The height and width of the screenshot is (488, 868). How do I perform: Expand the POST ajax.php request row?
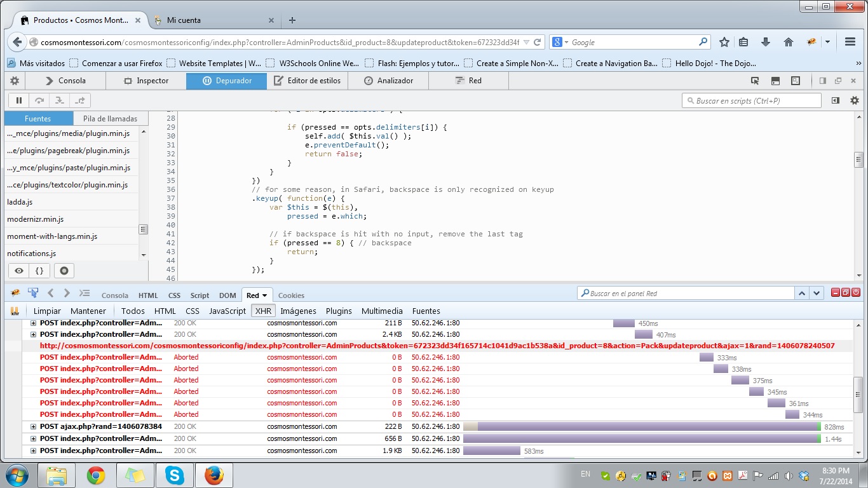coord(33,426)
